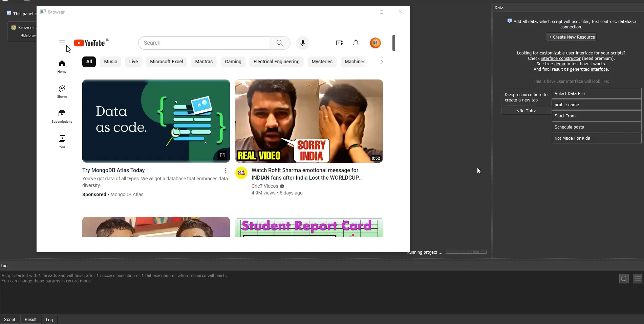Open the You section in the sidebar
This screenshot has width=644, height=324.
click(62, 141)
